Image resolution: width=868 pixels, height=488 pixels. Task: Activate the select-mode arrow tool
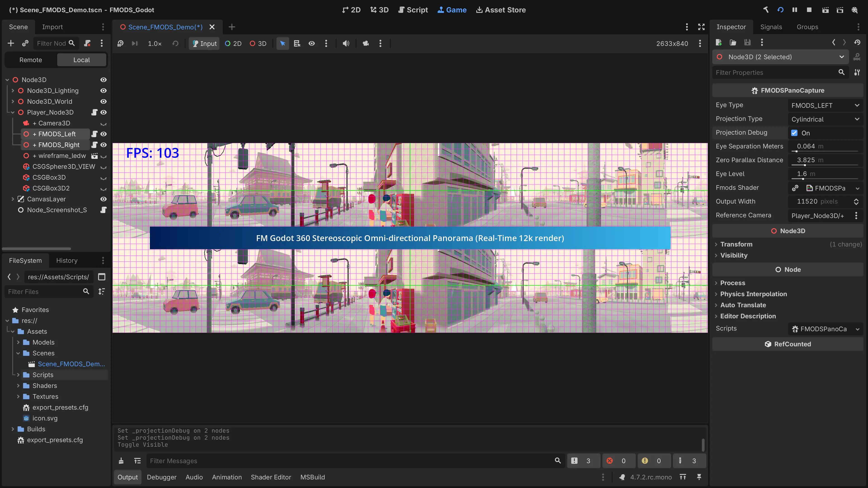pos(282,43)
